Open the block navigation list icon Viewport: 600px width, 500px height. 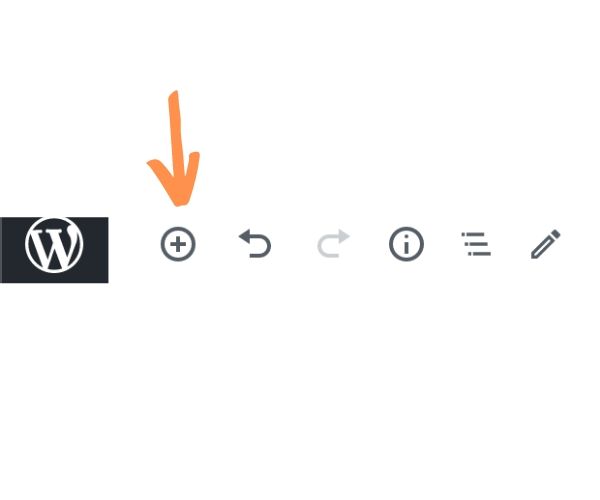click(476, 244)
